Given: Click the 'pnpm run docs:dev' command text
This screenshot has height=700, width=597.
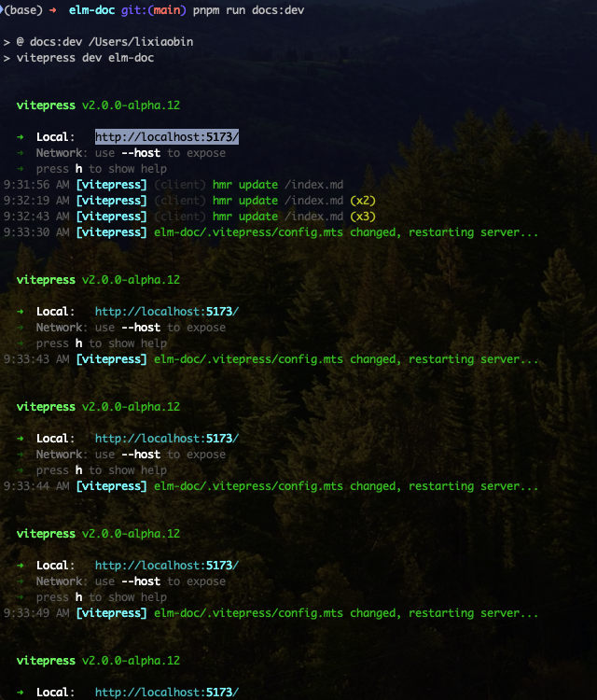Looking at the screenshot, I should [x=248, y=10].
